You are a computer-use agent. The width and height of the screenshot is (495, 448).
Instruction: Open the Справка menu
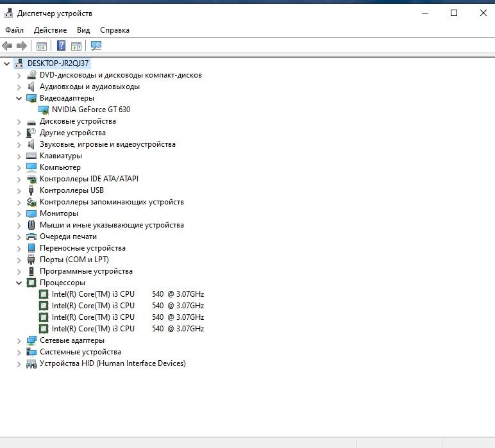pos(115,30)
